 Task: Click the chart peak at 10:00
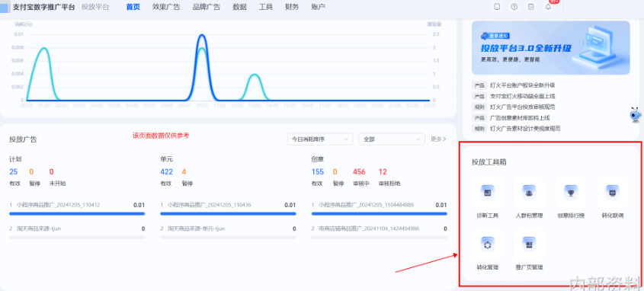tap(201, 35)
